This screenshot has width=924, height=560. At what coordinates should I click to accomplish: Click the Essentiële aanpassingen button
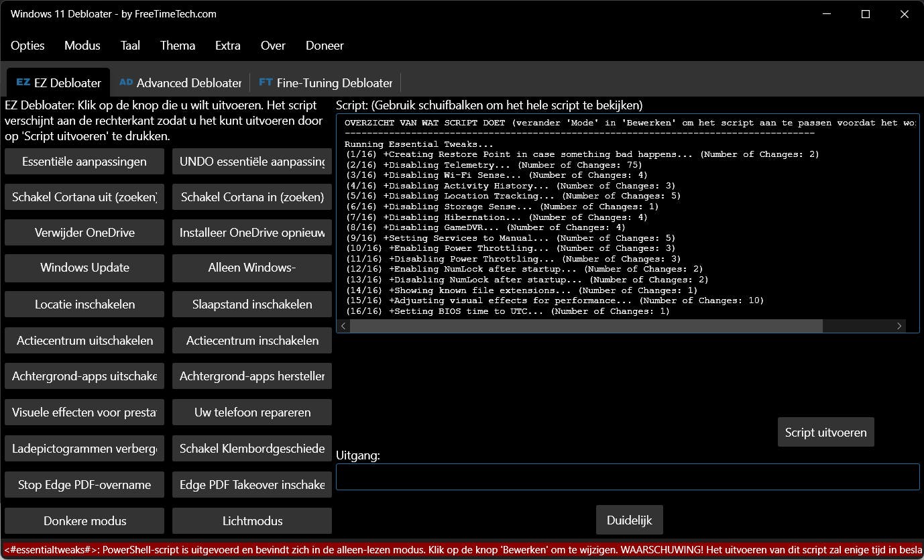coord(84,161)
